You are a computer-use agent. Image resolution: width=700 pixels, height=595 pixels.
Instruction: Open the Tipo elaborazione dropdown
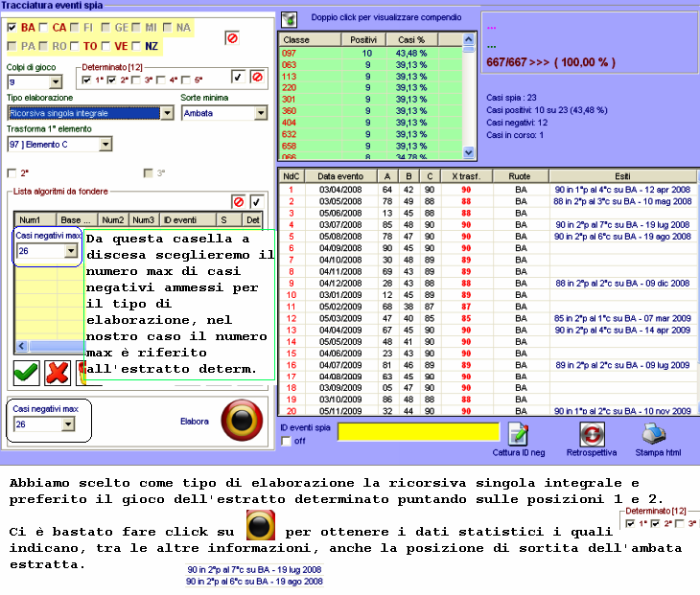[167, 113]
